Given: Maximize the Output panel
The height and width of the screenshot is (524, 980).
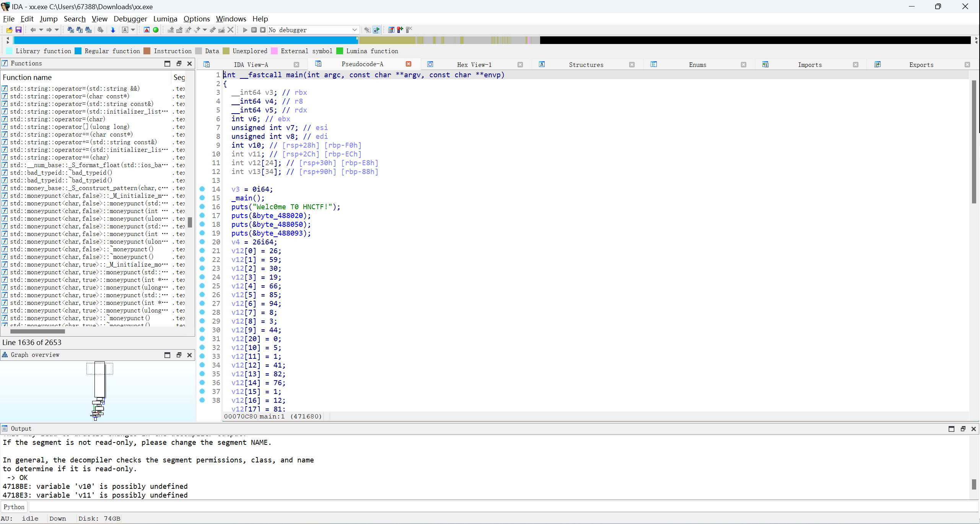Looking at the screenshot, I should point(951,429).
